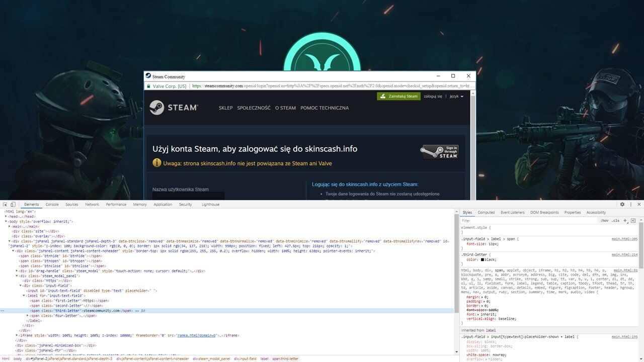The image size is (644, 362).
Task: Maximize the Steam Community popup window
Action: (x=453, y=76)
